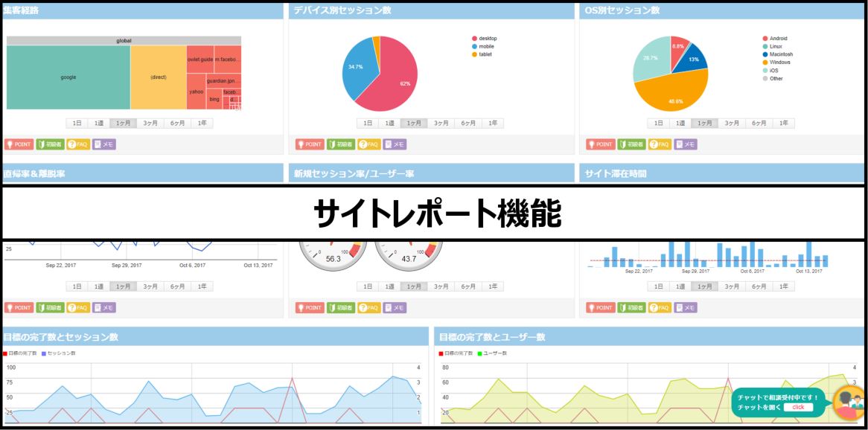This screenshot has height=430, width=868.
Task: Click the yahoo block in treemap
Action: 196,92
